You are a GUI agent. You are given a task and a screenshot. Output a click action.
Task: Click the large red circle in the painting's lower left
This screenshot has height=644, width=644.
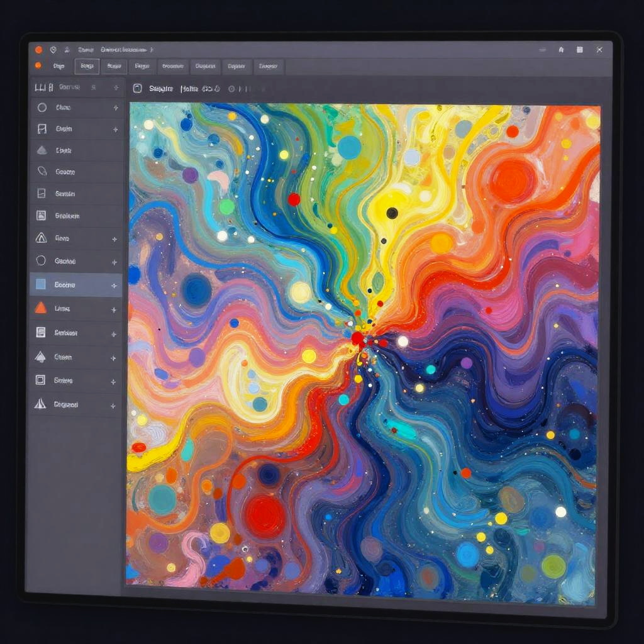265,516
